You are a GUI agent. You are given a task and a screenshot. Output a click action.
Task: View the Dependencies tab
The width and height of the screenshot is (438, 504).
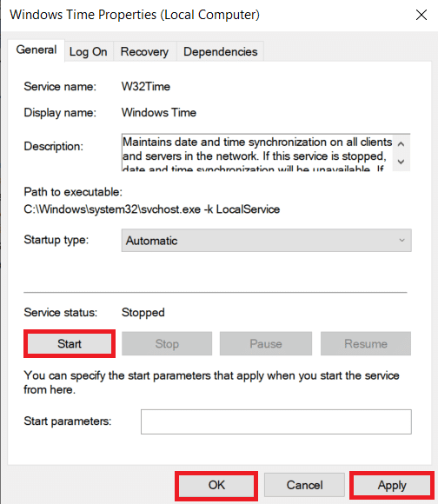coord(221,51)
